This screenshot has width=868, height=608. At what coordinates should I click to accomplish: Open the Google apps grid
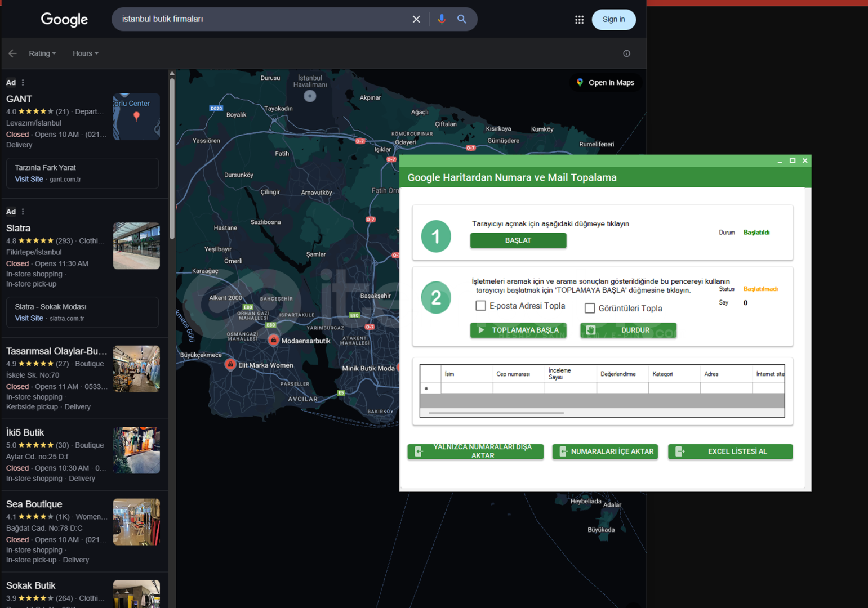[x=579, y=20]
